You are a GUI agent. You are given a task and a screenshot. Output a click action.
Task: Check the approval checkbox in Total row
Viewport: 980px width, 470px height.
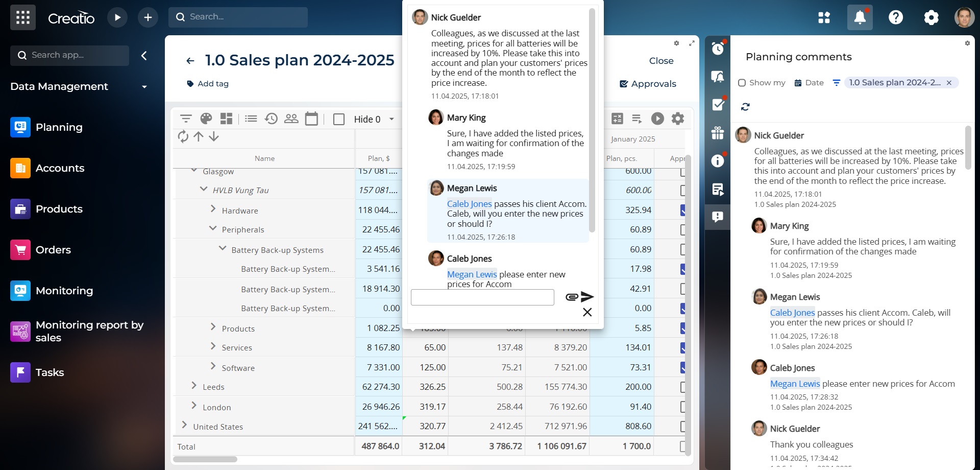coord(682,447)
